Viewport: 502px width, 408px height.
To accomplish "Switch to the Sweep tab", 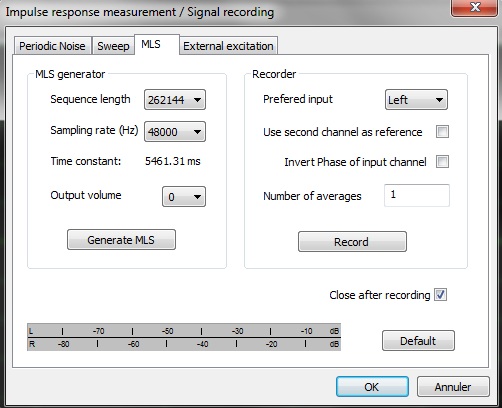I will tap(113, 46).
